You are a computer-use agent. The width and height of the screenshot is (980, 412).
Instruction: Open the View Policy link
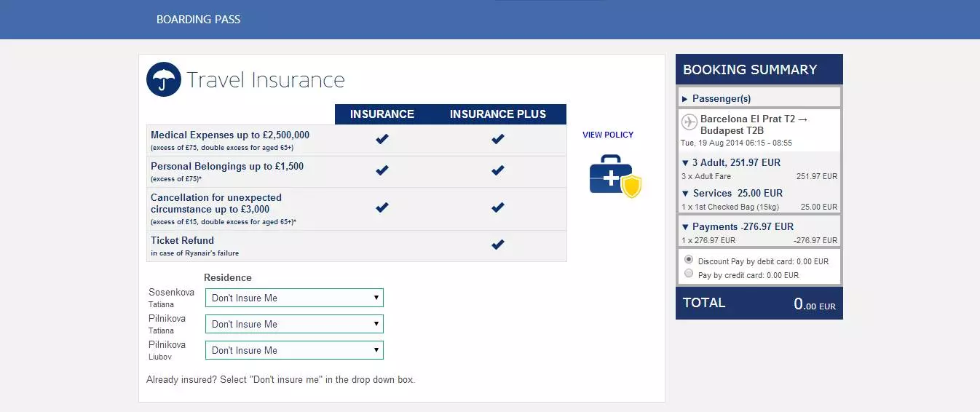pyautogui.click(x=608, y=135)
